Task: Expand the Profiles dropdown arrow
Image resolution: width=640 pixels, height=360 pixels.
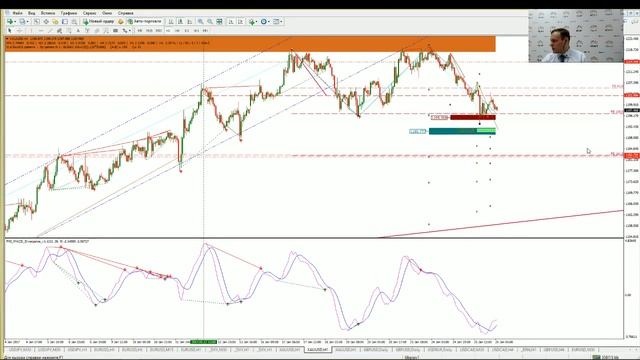Action: pos(28,21)
